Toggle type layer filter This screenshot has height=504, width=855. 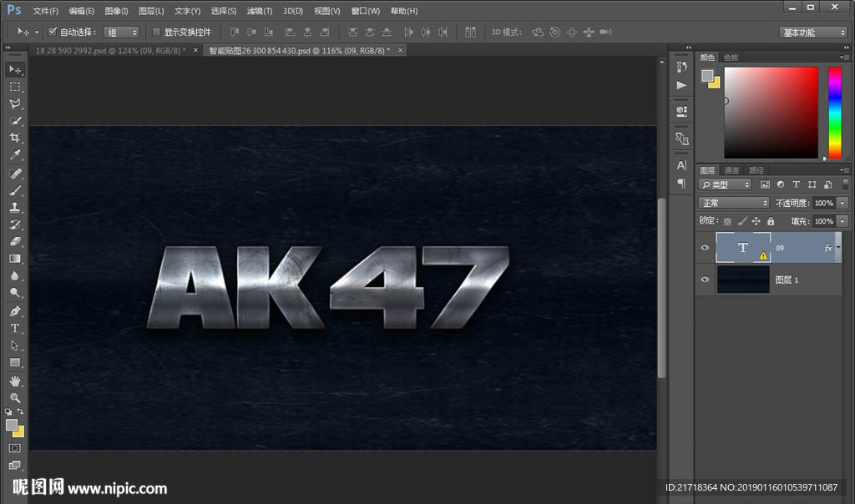click(796, 184)
